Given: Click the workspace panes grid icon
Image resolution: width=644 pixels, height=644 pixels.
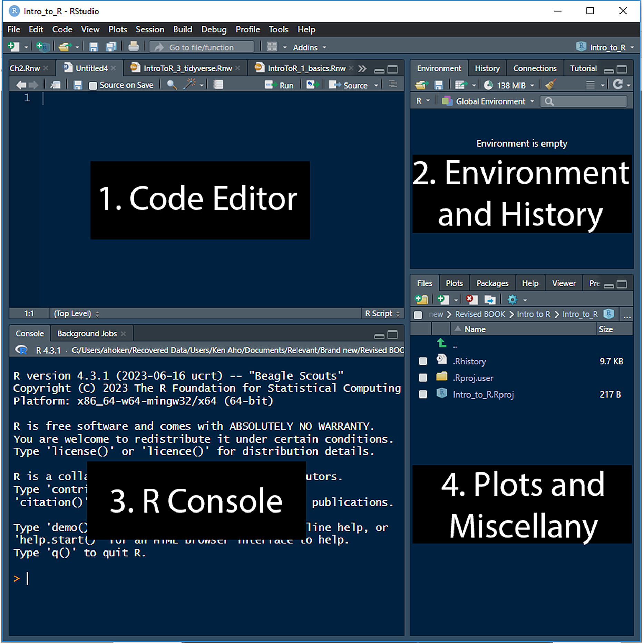Looking at the screenshot, I should click(272, 47).
